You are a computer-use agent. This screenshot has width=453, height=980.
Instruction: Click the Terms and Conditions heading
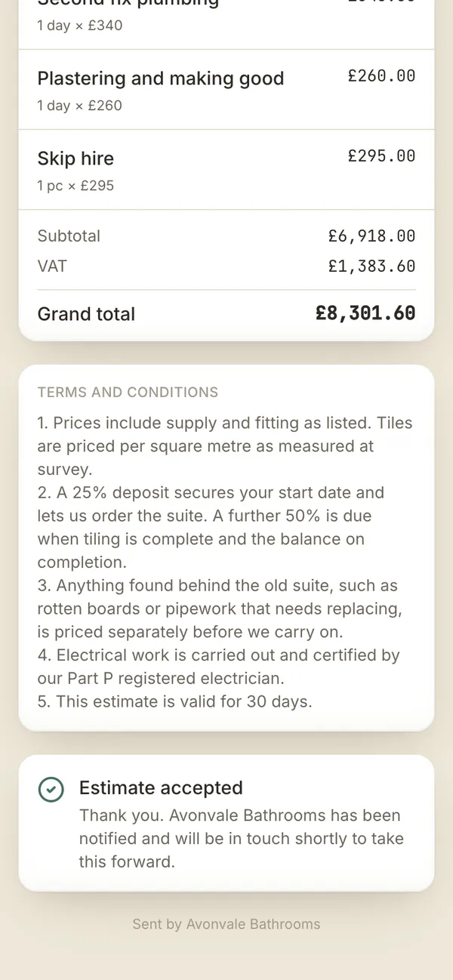(128, 393)
